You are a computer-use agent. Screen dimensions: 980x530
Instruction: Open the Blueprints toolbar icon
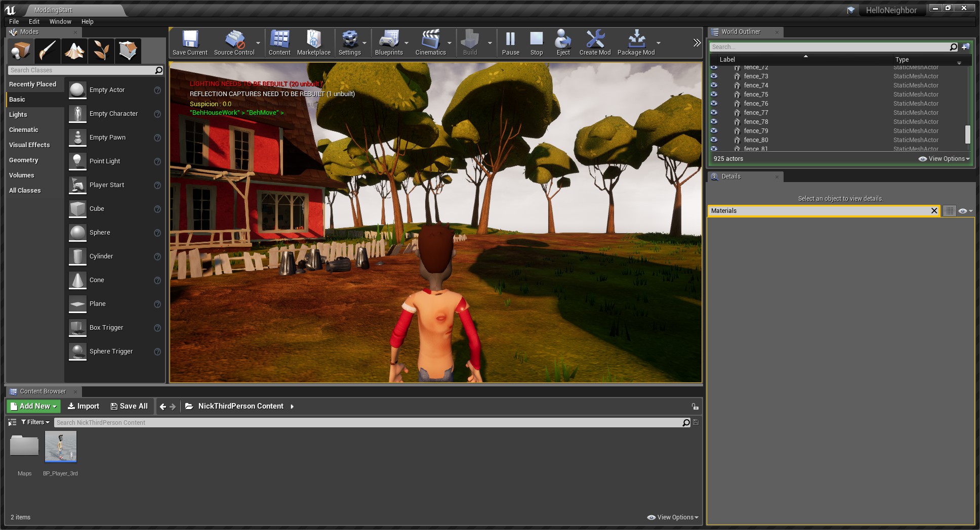pyautogui.click(x=389, y=42)
